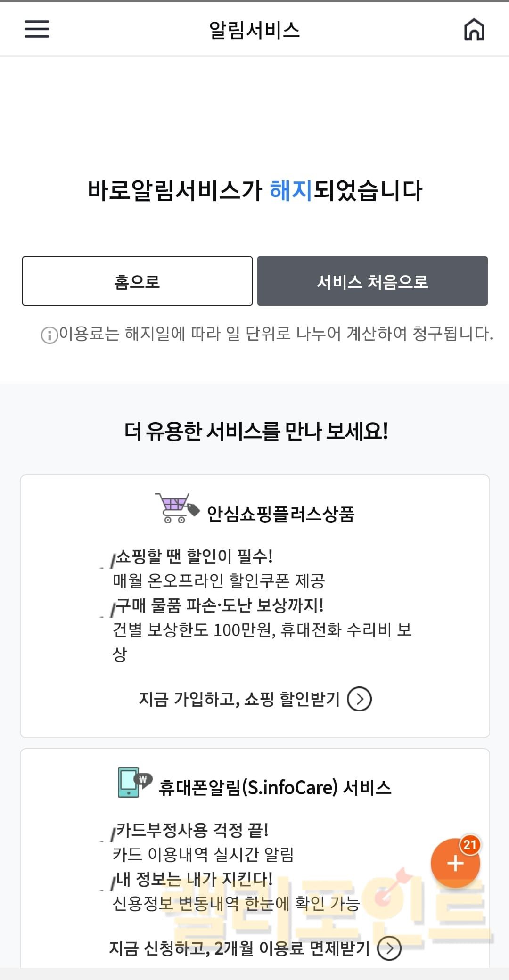Select the 휴대폰알림(S.infoCare) 서비스 title

tap(275, 787)
